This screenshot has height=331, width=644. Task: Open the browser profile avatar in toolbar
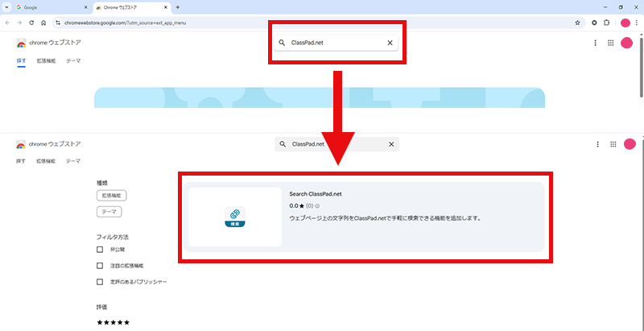click(x=625, y=23)
